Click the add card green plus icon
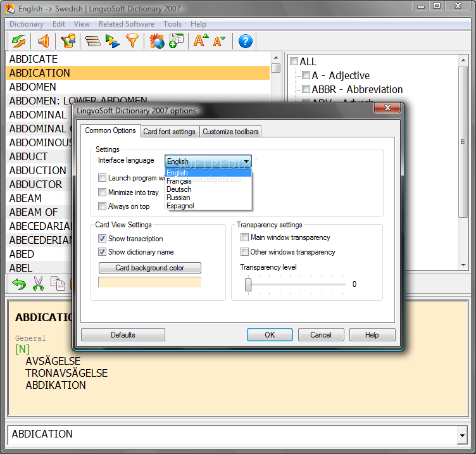Viewport: 476px width, 454px height. click(176, 41)
